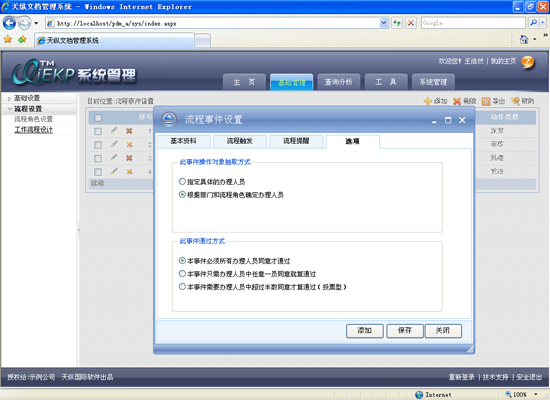
Task: Click the Google search magnifier icon
Action: click(x=534, y=23)
